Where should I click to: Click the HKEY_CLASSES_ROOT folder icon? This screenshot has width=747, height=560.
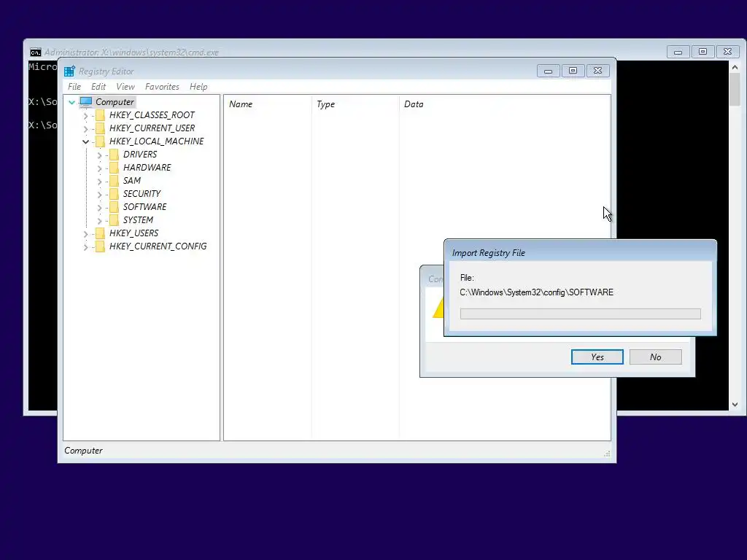point(100,115)
